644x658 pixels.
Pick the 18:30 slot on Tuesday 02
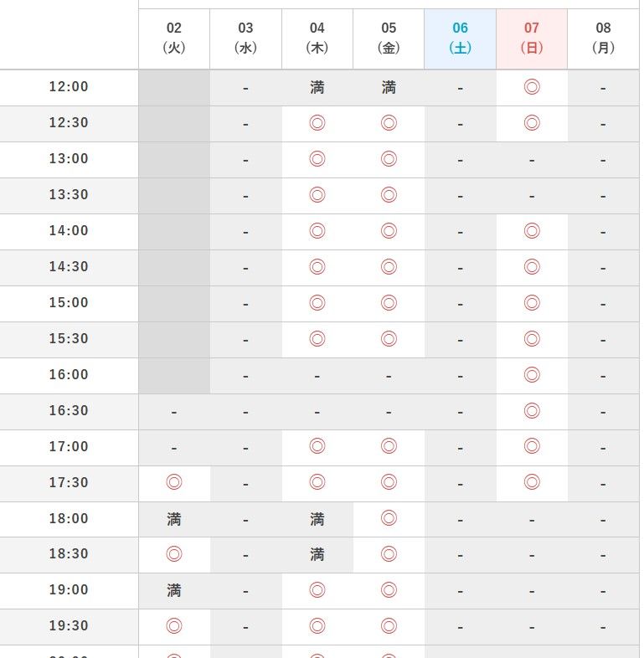(x=174, y=554)
